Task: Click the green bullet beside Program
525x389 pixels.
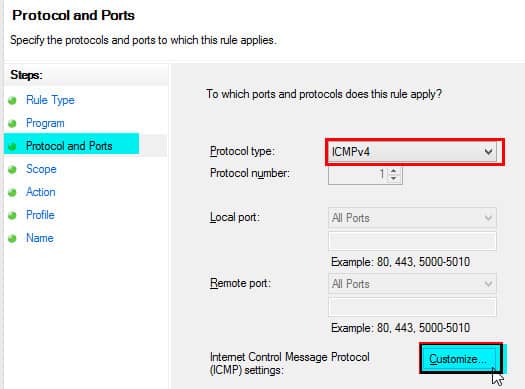Action: coord(12,124)
